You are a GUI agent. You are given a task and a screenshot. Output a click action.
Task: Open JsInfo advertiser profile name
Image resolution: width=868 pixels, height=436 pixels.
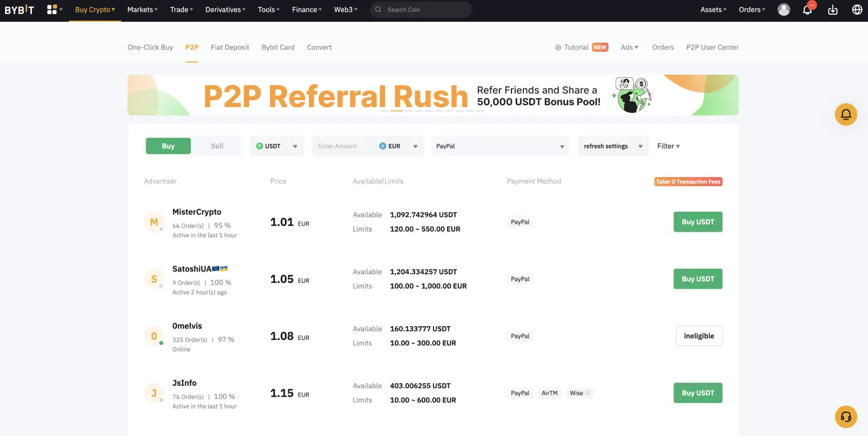click(x=185, y=382)
